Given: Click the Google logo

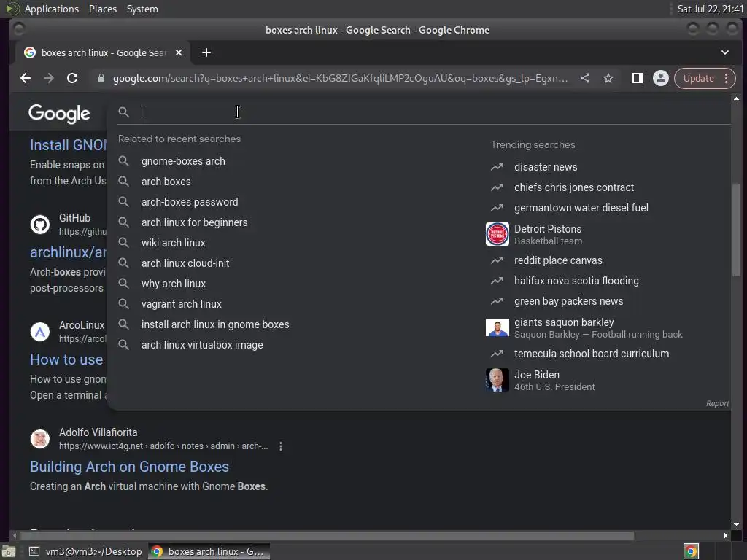Looking at the screenshot, I should pos(59,113).
